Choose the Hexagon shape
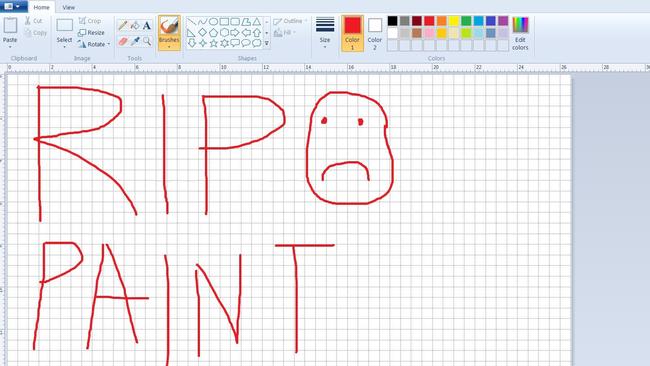This screenshot has height=366, width=650. 224,32
